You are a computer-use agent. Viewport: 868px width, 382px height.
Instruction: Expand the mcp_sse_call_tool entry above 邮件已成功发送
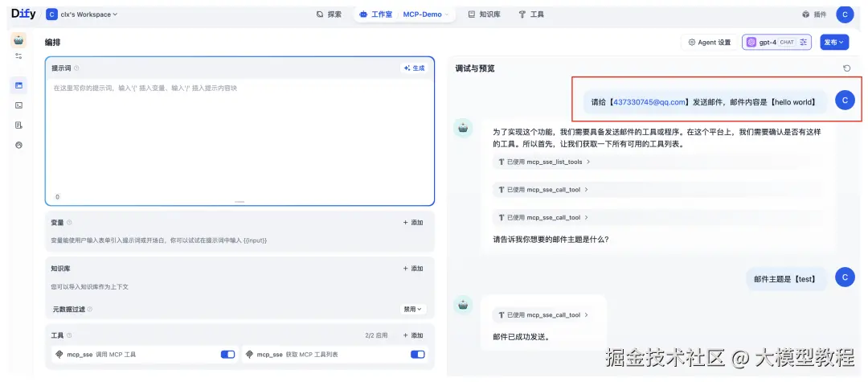point(543,315)
